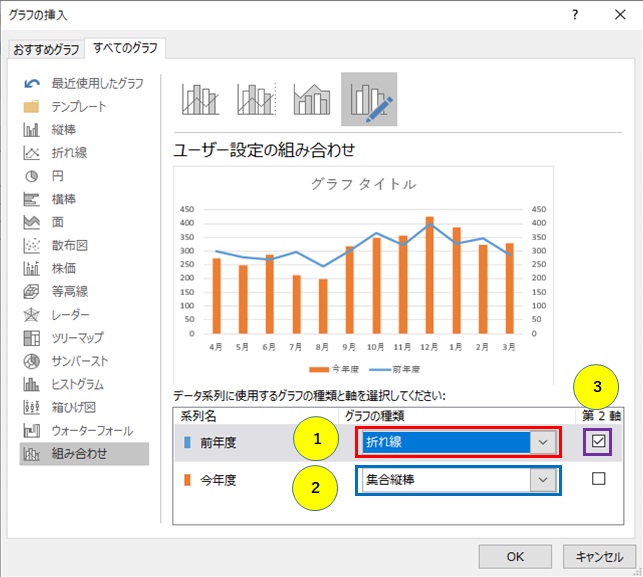This screenshot has width=643, height=577.
Task: Choose the 円 pie chart icon
Action: 32,176
